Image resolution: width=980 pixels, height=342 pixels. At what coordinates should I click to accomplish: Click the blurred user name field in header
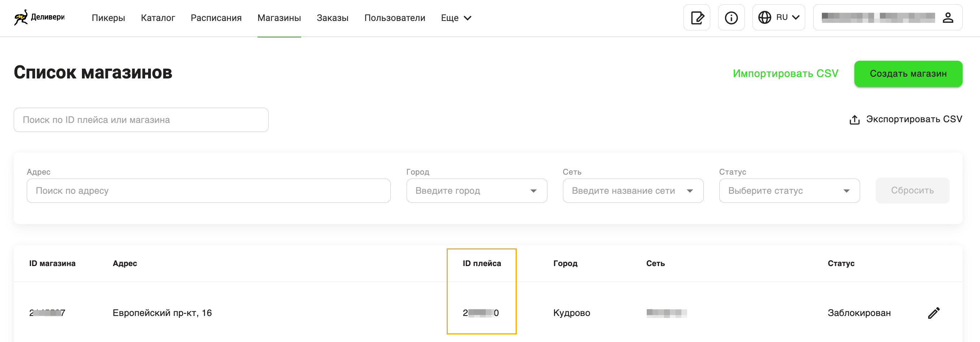pos(878,17)
